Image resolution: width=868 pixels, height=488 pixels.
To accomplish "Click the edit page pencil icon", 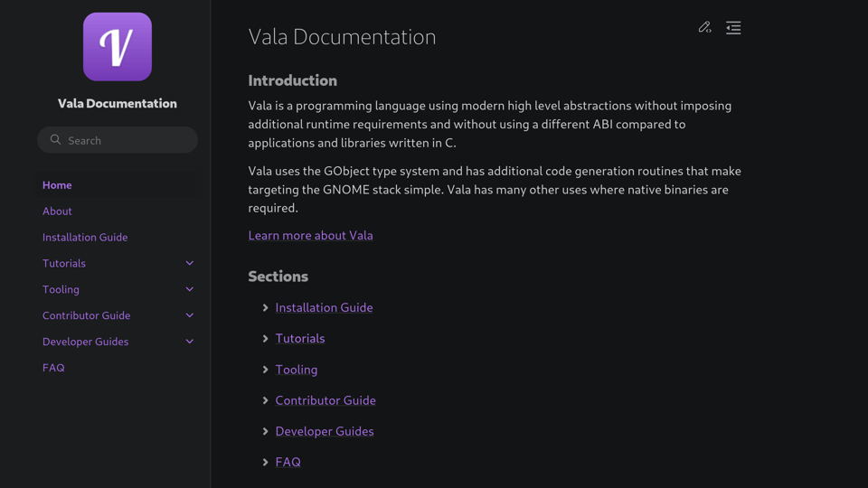I will point(704,28).
